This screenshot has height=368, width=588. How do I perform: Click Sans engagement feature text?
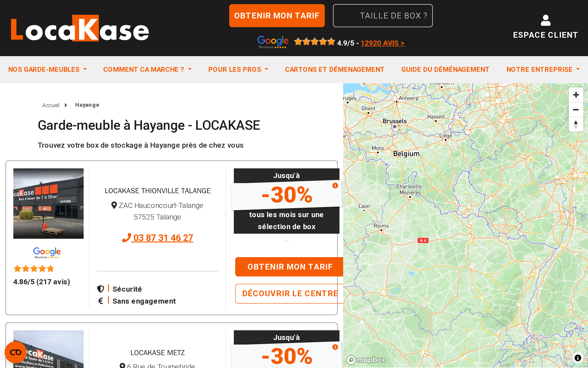144,301
